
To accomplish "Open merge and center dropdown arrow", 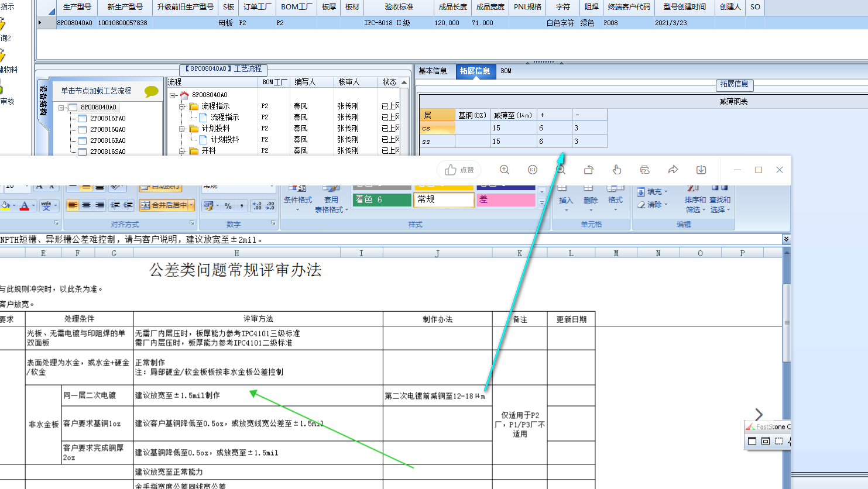I will pos(191,205).
